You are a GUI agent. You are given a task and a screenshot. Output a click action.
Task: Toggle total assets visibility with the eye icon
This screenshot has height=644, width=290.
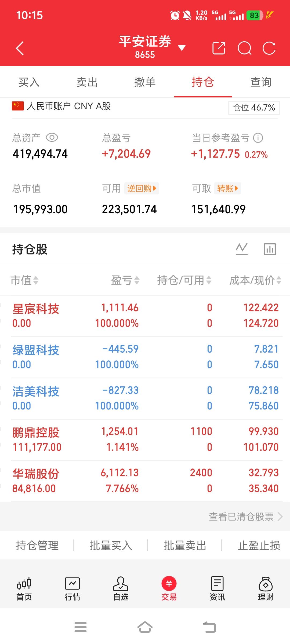52,138
